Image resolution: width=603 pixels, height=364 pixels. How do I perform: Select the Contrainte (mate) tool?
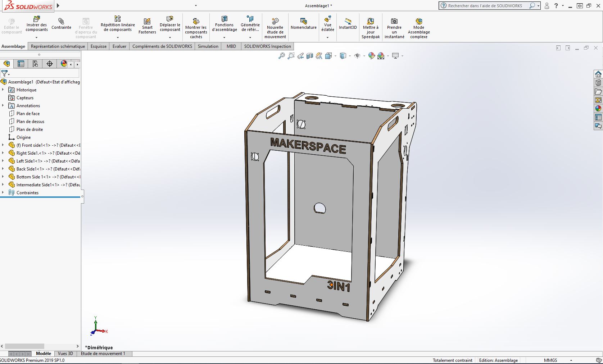click(62, 24)
